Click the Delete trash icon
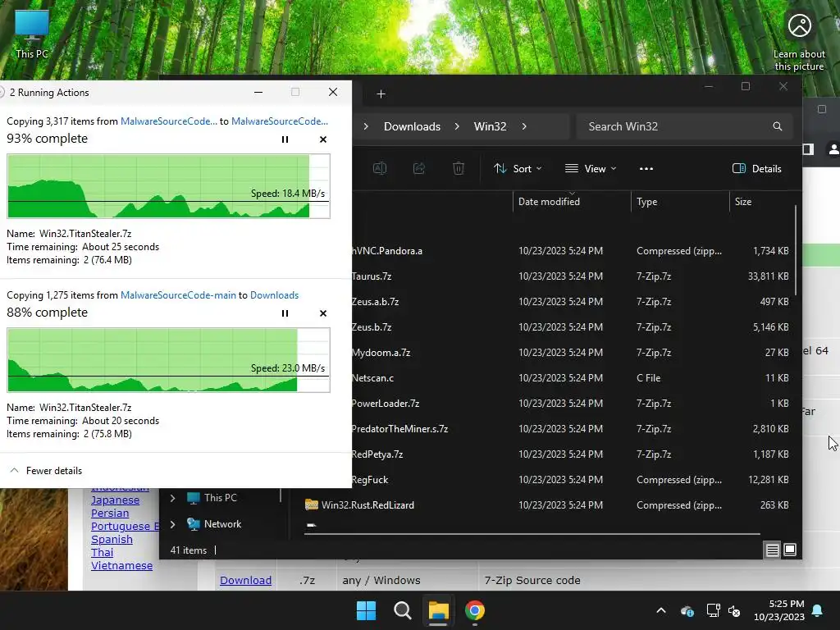The height and width of the screenshot is (630, 840). (x=459, y=169)
